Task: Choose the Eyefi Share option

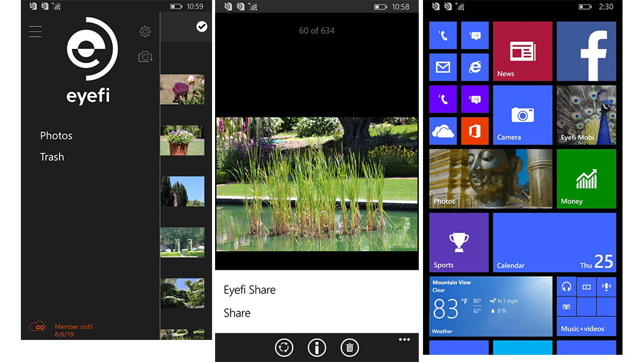Action: click(250, 290)
